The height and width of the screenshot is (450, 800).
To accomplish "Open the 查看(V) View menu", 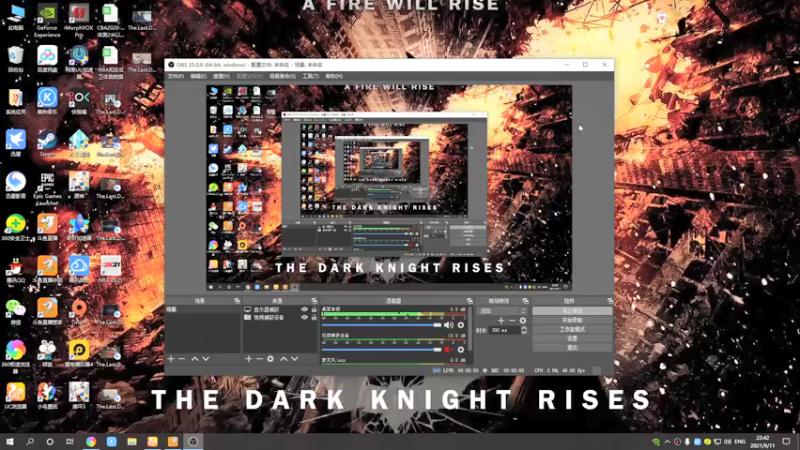I will click(x=221, y=76).
